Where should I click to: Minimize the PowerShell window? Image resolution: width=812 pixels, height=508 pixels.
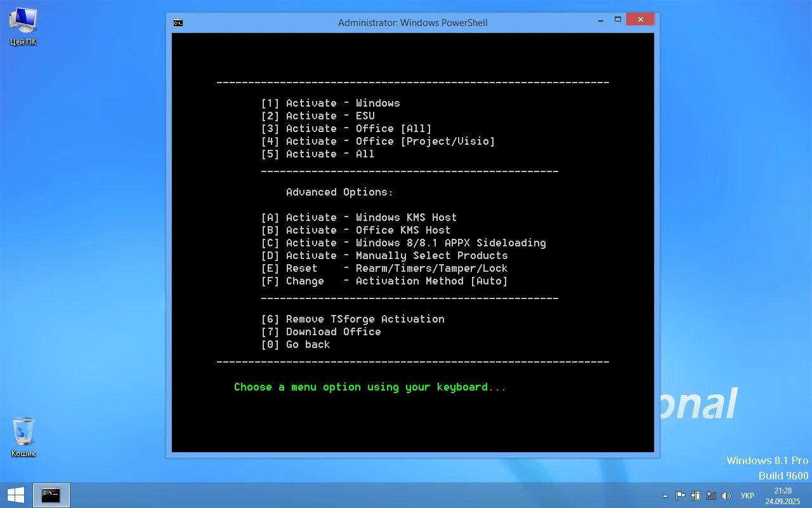tap(600, 20)
